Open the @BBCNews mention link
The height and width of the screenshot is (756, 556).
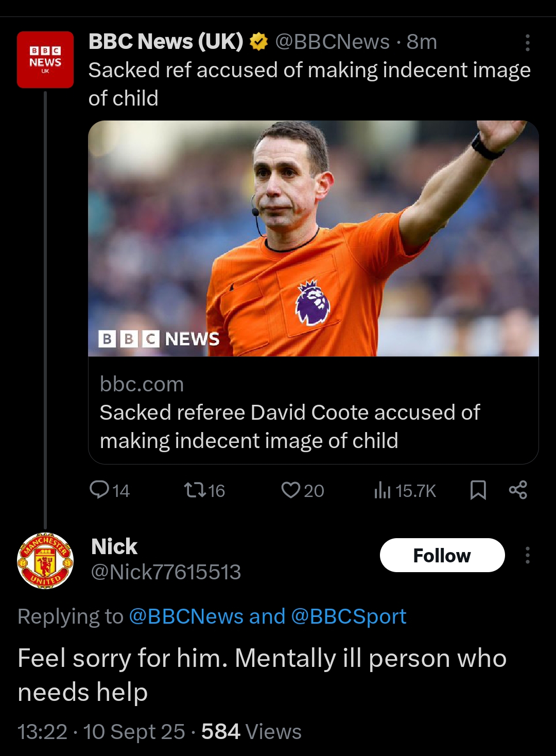coord(186,616)
